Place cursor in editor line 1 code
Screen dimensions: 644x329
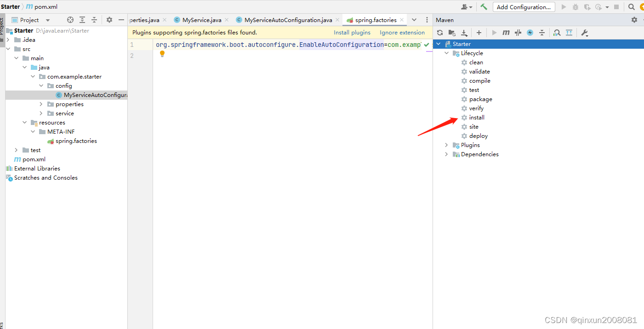pyautogui.click(x=288, y=45)
